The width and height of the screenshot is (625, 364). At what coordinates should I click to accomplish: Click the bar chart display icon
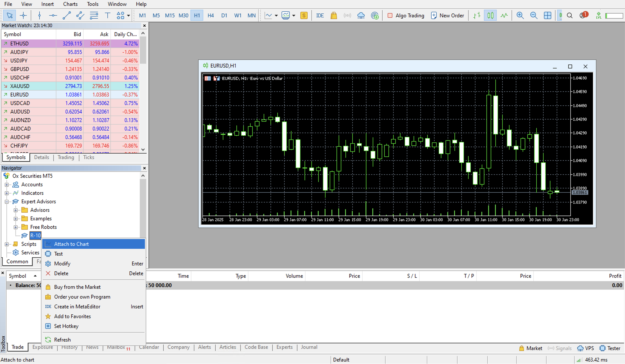point(477,16)
